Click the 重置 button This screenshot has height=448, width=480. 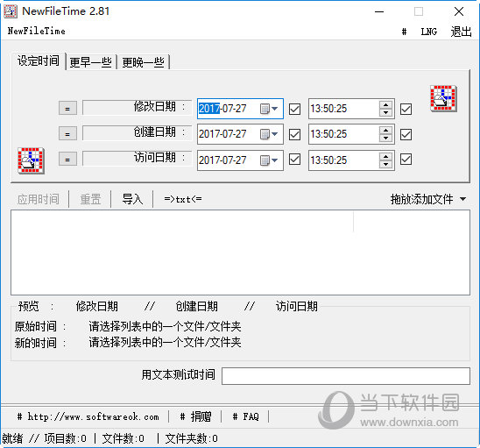(90, 199)
